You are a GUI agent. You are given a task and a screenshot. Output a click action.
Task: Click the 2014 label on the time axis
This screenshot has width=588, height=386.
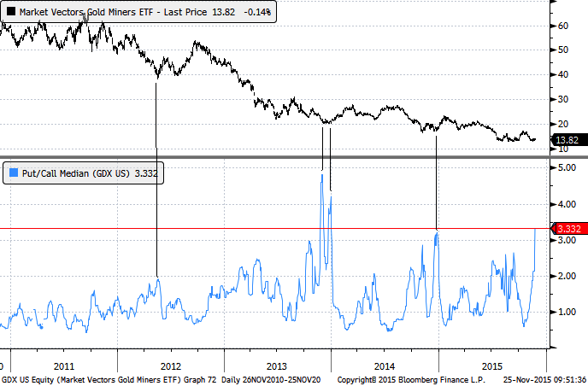point(385,362)
